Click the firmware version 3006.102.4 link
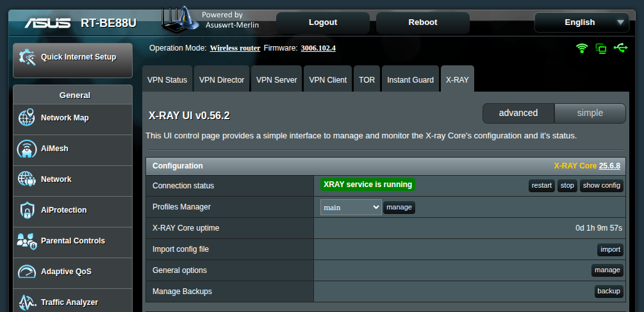 pyautogui.click(x=318, y=48)
